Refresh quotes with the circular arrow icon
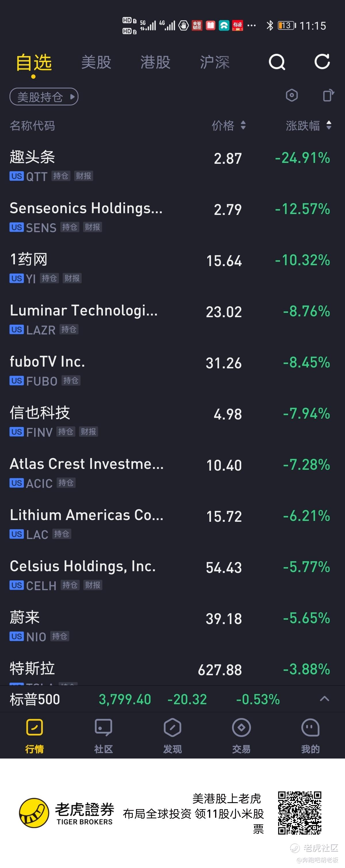 pyautogui.click(x=322, y=62)
